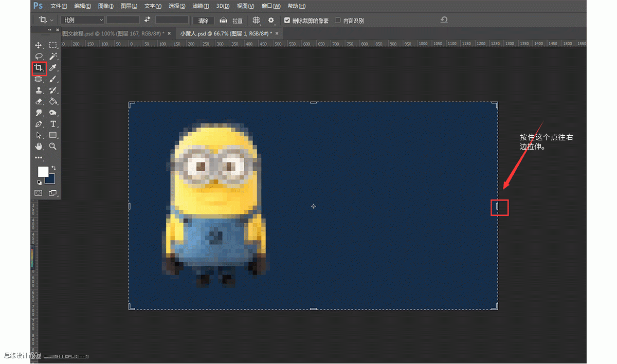Enable the 内容识别 checkbox
The width and height of the screenshot is (617, 364).
click(x=338, y=21)
